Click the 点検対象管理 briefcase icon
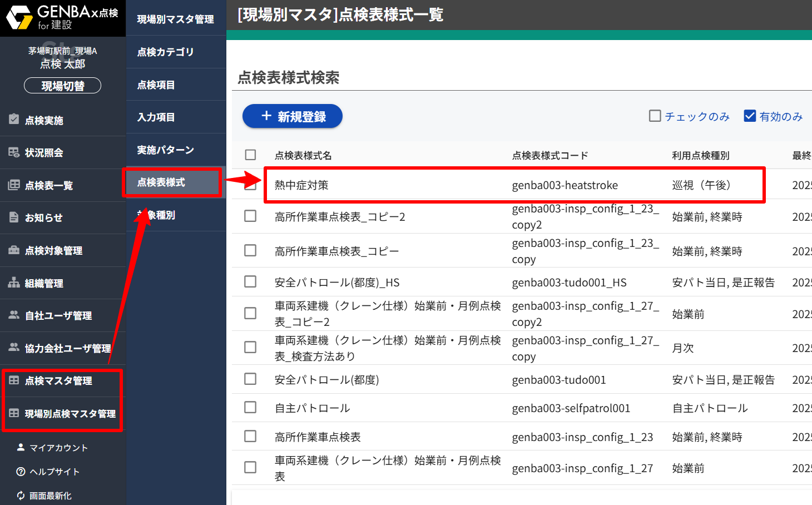The height and width of the screenshot is (505, 812). 14,250
